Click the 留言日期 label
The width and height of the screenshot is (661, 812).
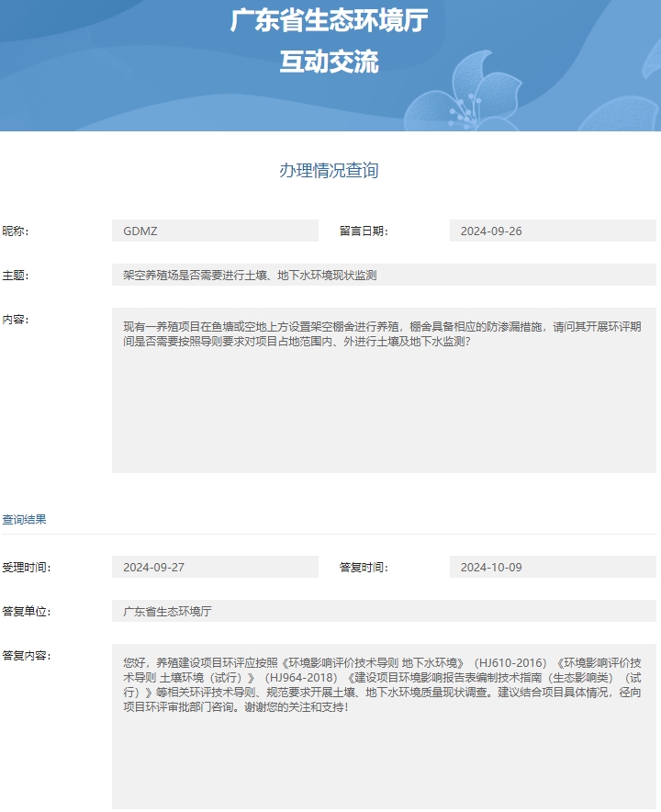(x=364, y=231)
